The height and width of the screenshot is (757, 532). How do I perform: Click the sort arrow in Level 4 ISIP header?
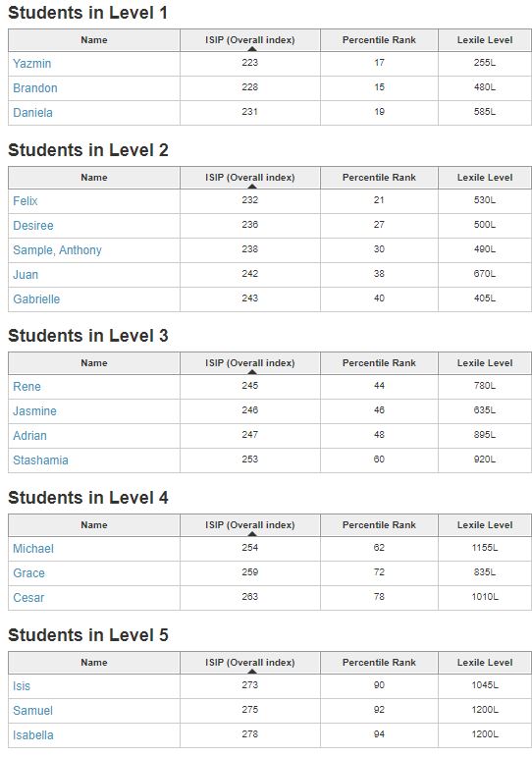[x=251, y=534]
